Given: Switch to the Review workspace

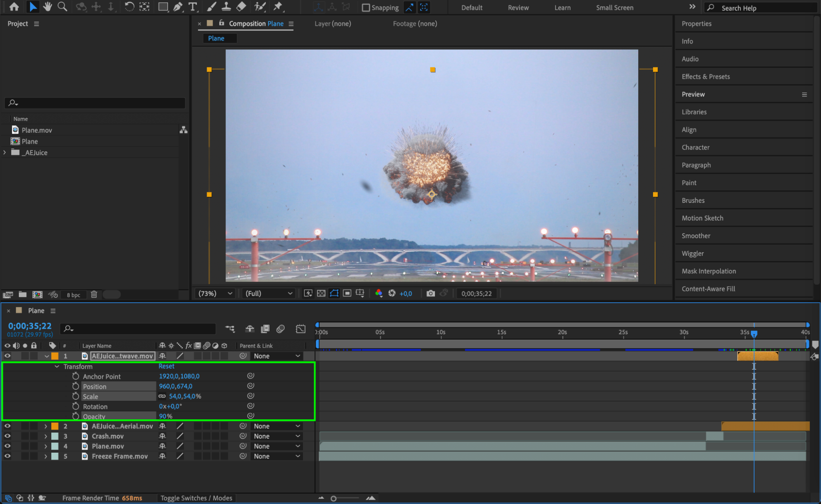Looking at the screenshot, I should click(x=518, y=8).
